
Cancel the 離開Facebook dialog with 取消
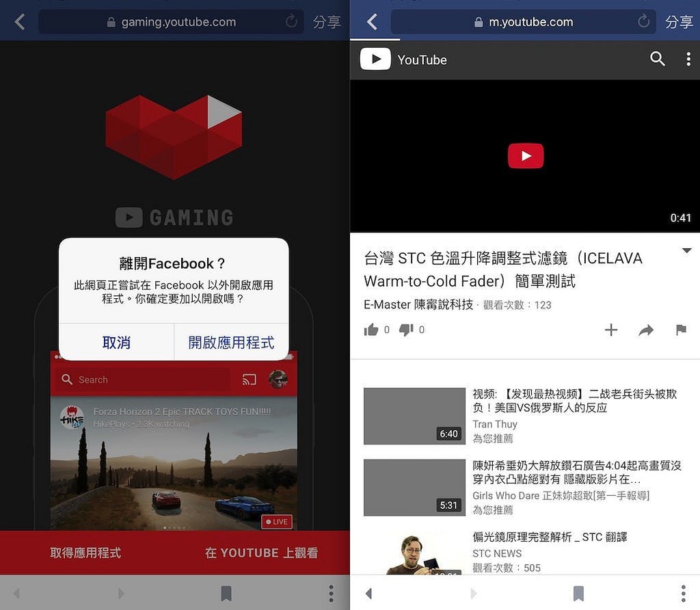[116, 343]
